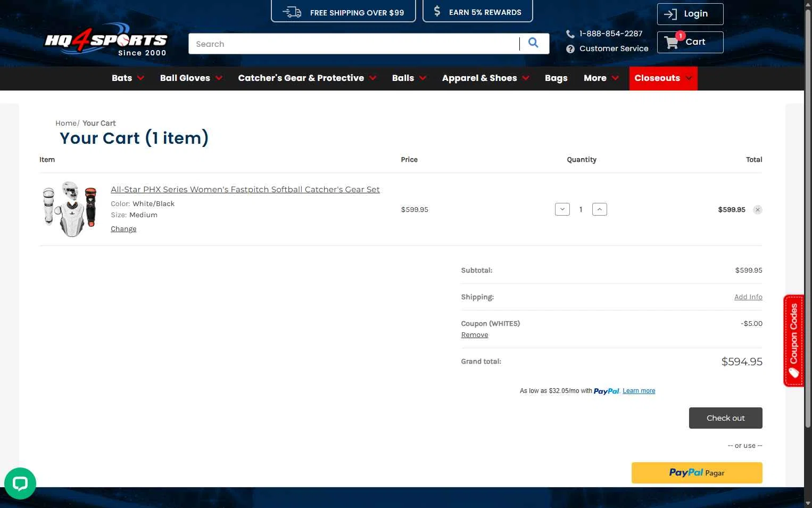812x508 pixels.
Task: Click the Change link under Size
Action: 123,229
